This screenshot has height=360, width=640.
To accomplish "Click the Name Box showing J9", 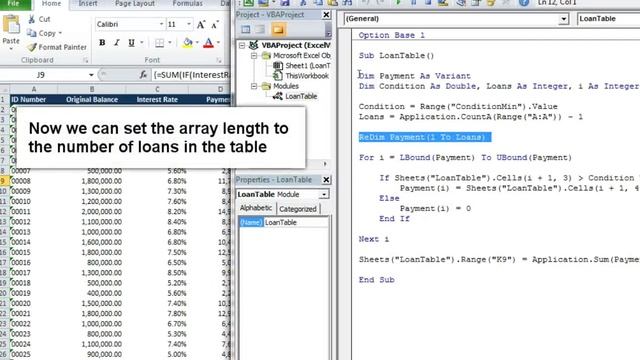I will pos(41,75).
